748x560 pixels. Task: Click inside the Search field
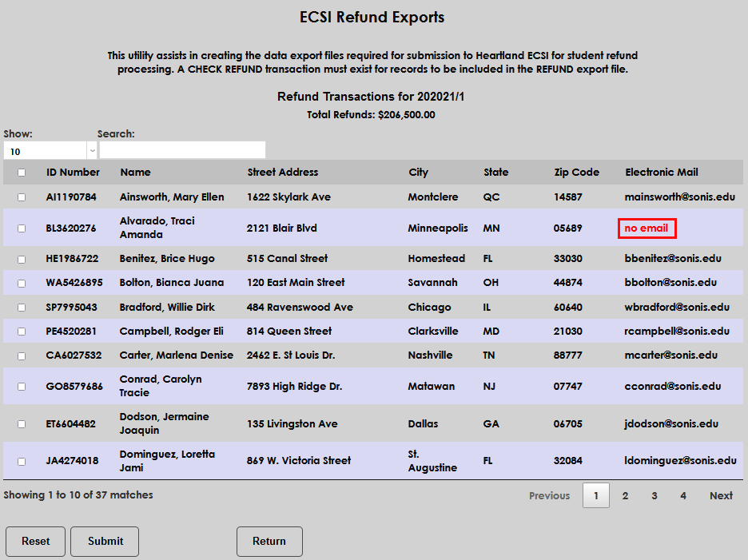point(181,149)
